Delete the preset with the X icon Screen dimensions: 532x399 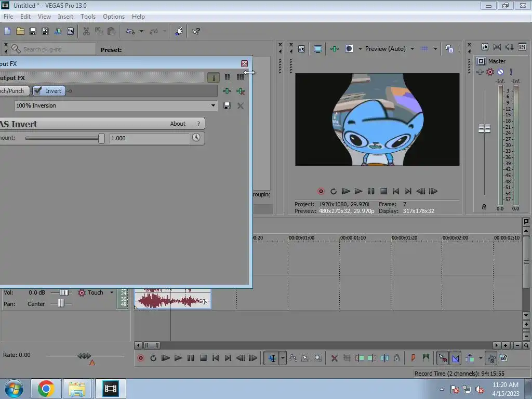240,106
